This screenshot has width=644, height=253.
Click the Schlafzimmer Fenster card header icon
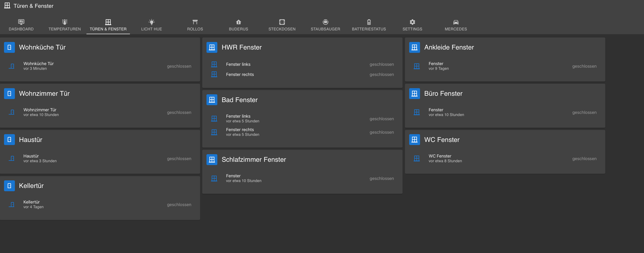coord(212,159)
